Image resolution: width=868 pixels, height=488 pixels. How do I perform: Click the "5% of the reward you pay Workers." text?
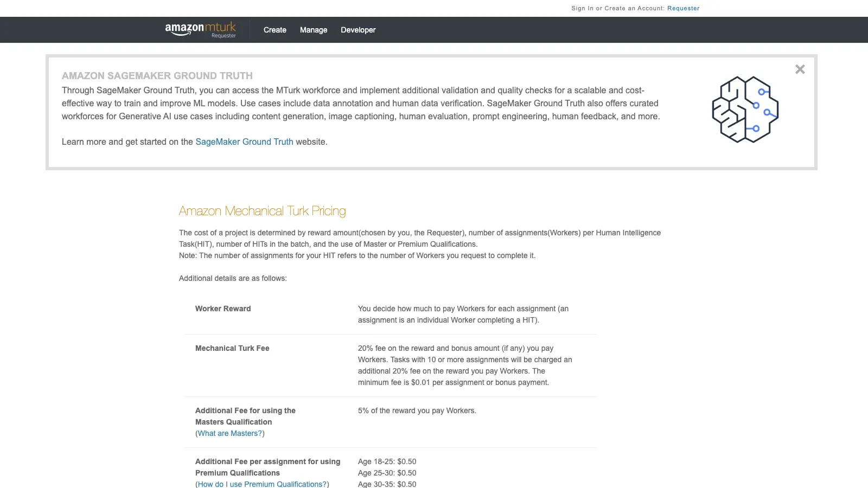[417, 410]
